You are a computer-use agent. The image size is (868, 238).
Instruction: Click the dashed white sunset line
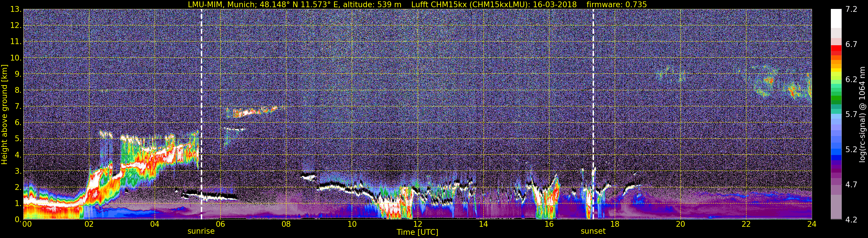click(593, 114)
